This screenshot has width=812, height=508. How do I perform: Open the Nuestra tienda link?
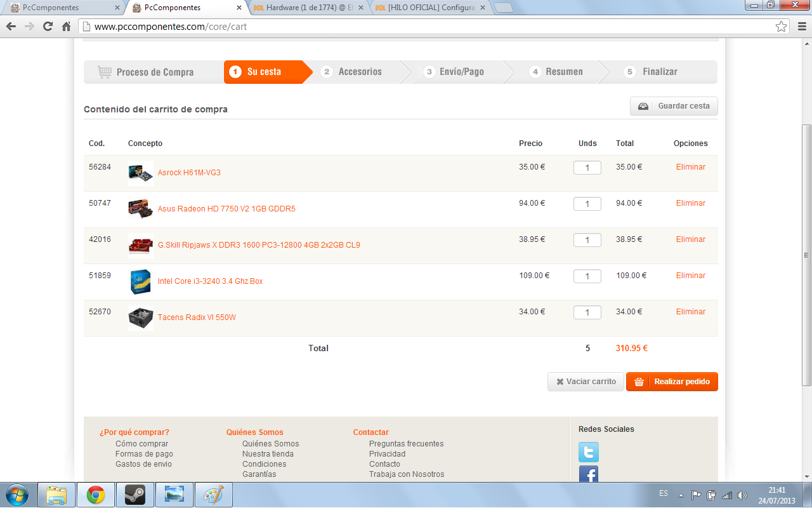click(x=268, y=454)
